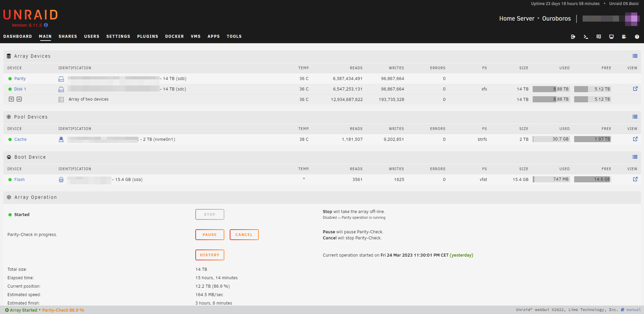Click the Array Operation snowflake icon
644x314 pixels.
point(9,197)
